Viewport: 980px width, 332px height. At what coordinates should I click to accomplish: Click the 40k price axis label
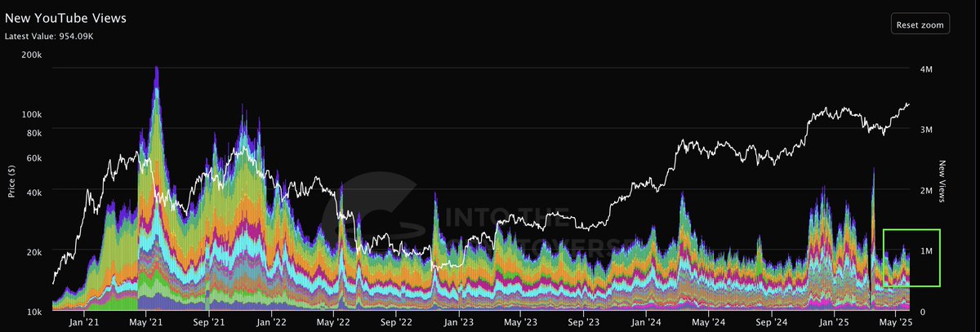click(36, 192)
